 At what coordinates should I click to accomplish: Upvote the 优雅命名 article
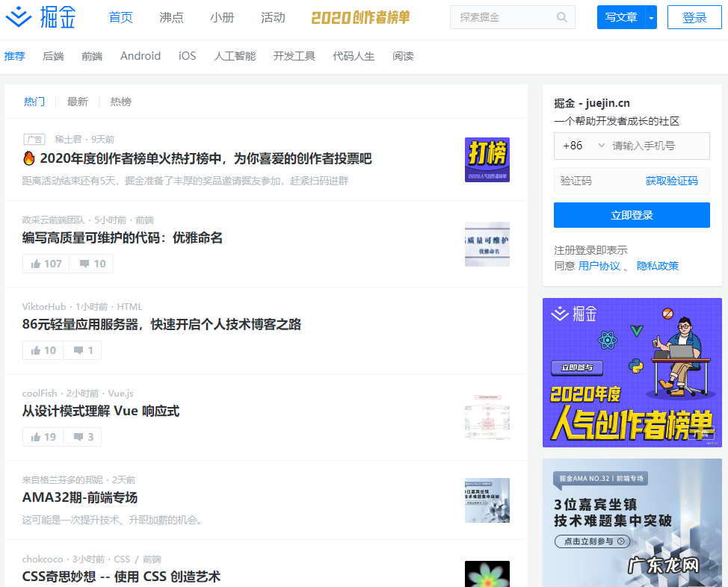point(45,263)
